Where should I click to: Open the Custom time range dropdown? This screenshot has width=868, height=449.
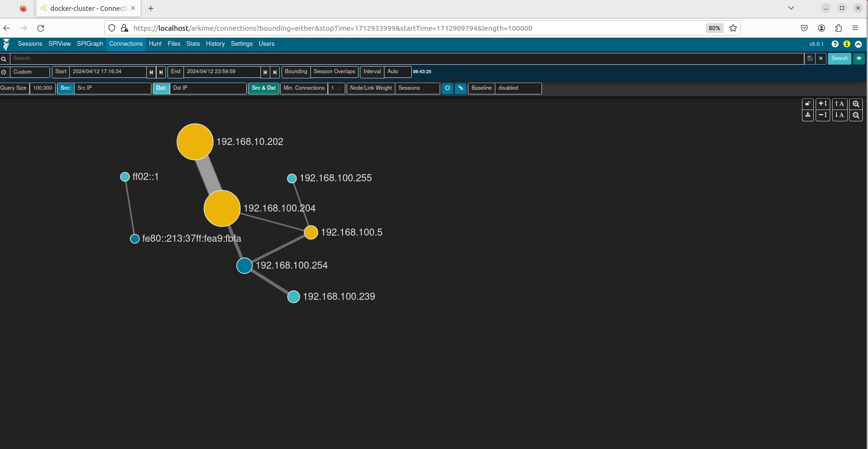pos(29,72)
